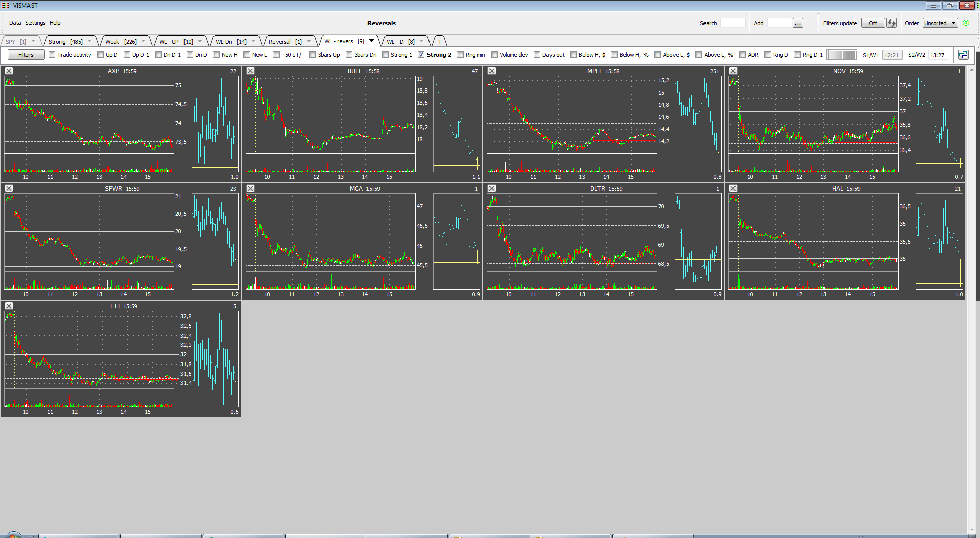
Task: Toggle the New H checkbox
Action: pos(216,55)
